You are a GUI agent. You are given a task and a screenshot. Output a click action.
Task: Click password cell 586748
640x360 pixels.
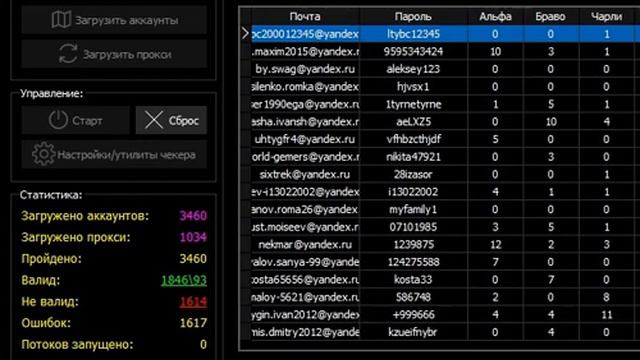click(x=413, y=297)
